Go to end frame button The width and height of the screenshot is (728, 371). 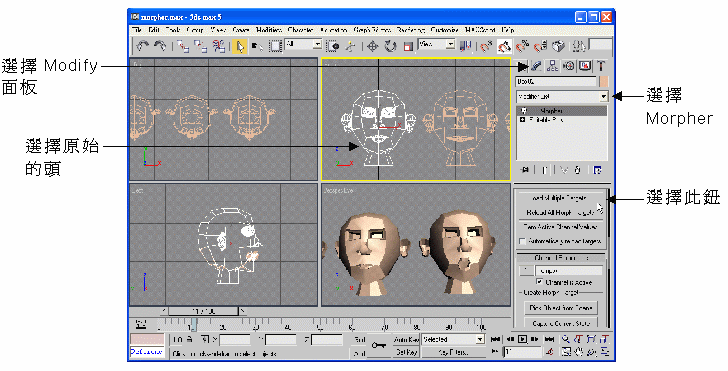pos(549,339)
